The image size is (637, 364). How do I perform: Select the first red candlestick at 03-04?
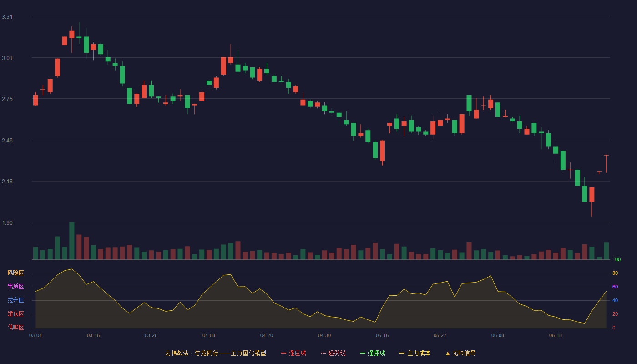pyautogui.click(x=35, y=100)
